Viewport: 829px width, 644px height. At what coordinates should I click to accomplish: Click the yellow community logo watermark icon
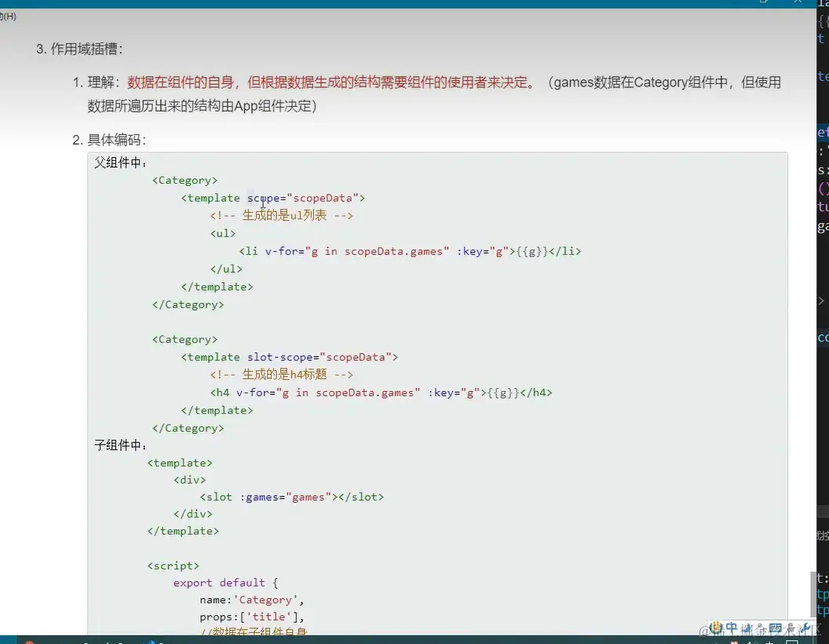717,627
